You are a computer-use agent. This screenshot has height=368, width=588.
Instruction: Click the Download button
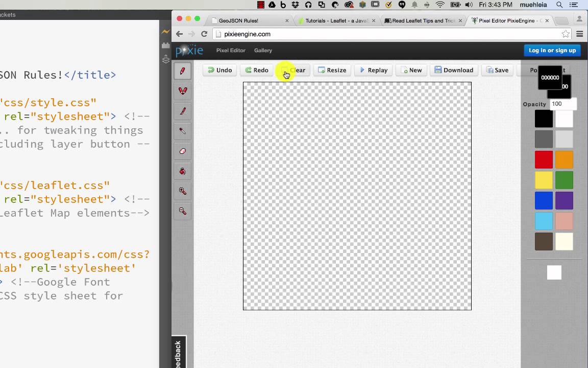[x=454, y=70]
